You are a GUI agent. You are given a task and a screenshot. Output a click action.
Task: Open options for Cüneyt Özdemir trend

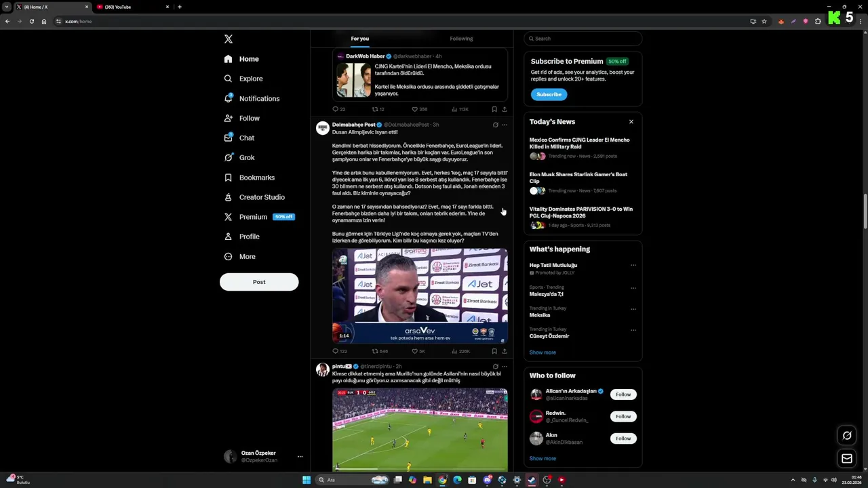pos(633,329)
